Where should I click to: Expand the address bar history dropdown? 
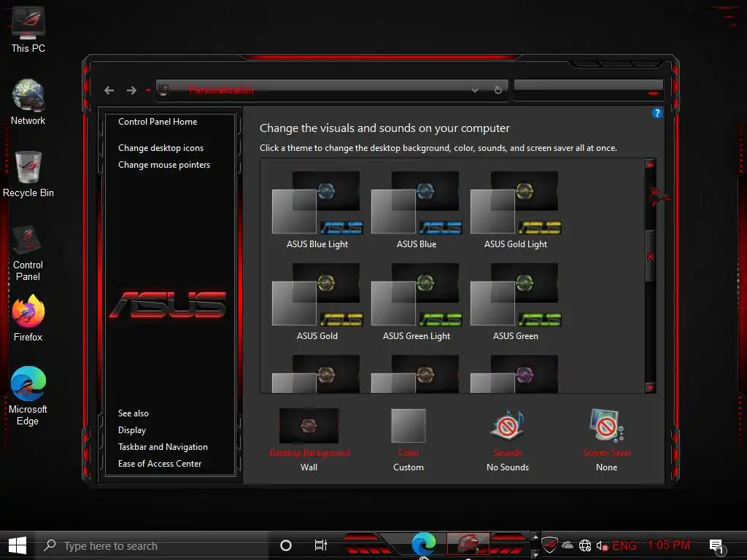pos(474,90)
